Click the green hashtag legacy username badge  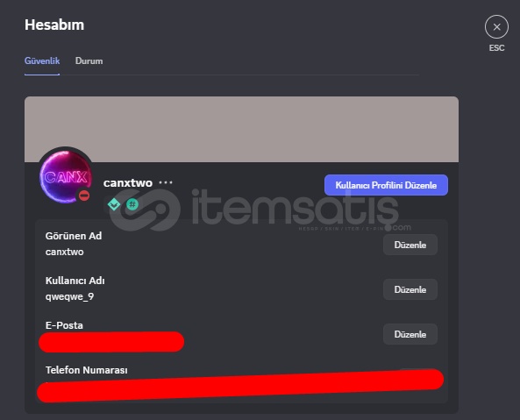click(132, 204)
